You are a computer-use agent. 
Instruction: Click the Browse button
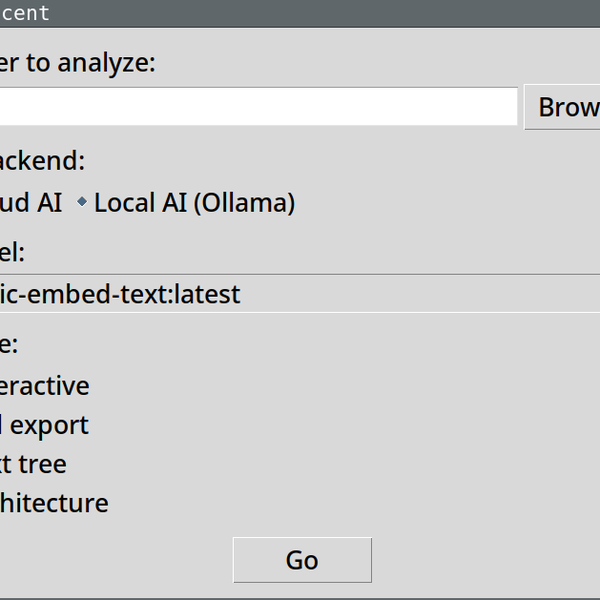[x=562, y=107]
